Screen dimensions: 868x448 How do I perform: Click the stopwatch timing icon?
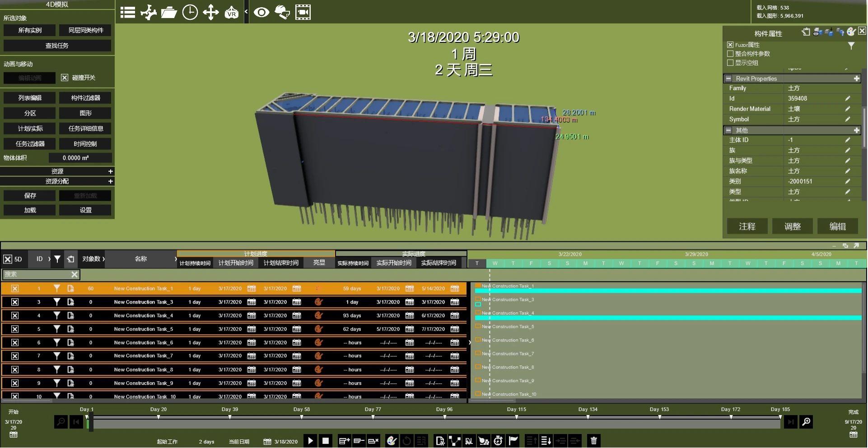pyautogui.click(x=498, y=441)
